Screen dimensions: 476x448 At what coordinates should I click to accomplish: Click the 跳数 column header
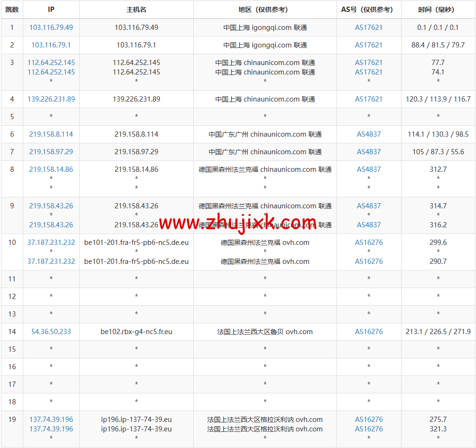click(x=12, y=9)
